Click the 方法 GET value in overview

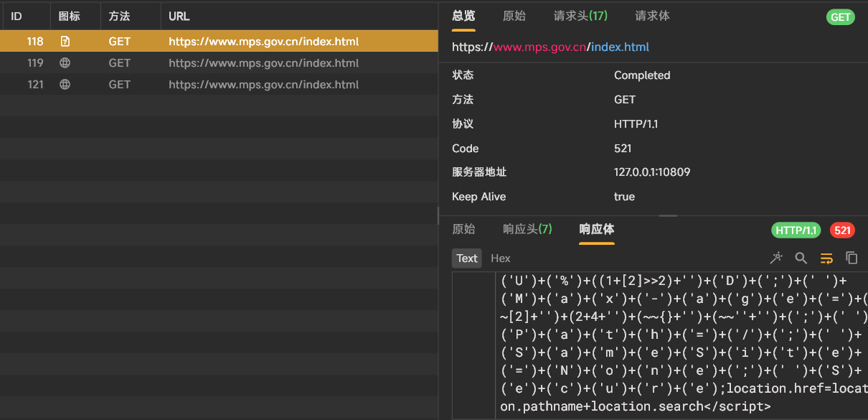pos(625,100)
